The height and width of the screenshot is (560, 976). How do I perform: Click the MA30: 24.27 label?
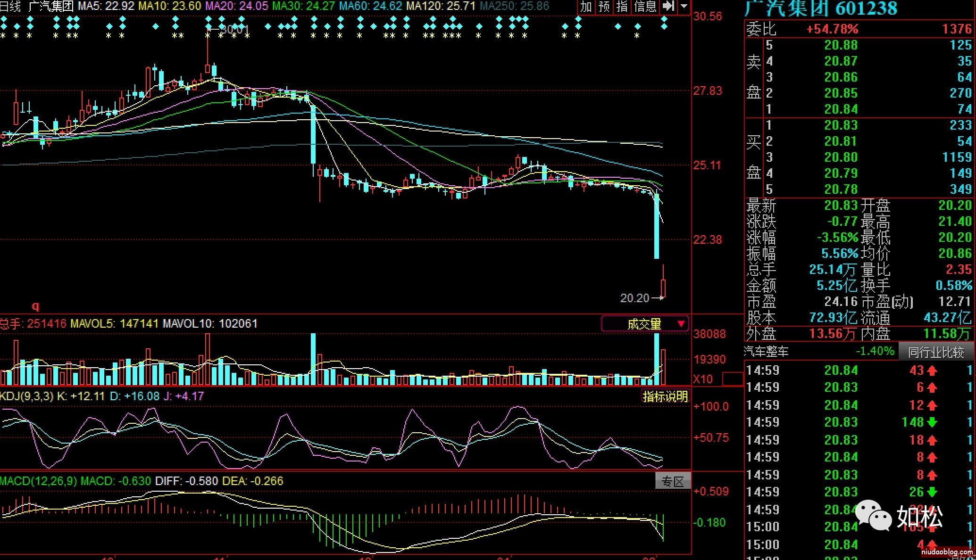pos(304,6)
